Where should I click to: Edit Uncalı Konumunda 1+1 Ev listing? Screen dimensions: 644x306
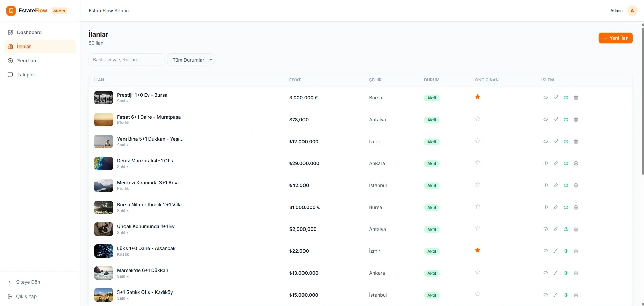pos(556,229)
